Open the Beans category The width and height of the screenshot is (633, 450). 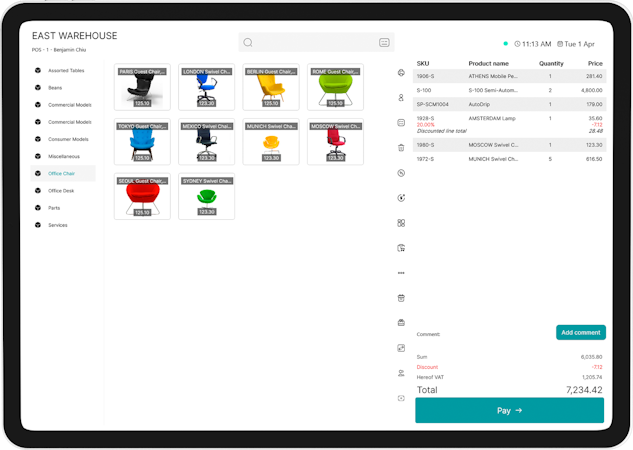(x=63, y=88)
